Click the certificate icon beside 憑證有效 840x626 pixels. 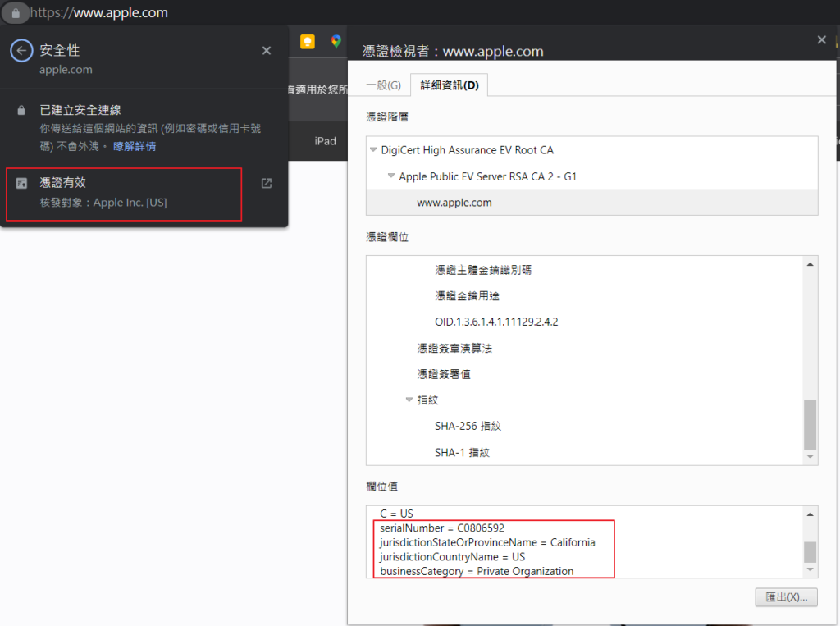(21, 183)
